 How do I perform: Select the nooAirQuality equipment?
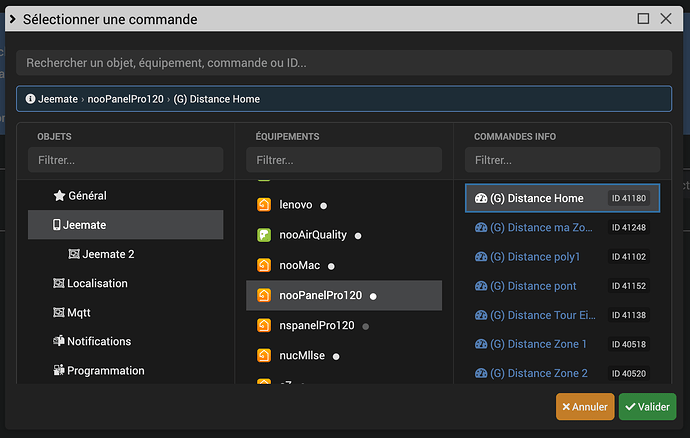pos(344,235)
